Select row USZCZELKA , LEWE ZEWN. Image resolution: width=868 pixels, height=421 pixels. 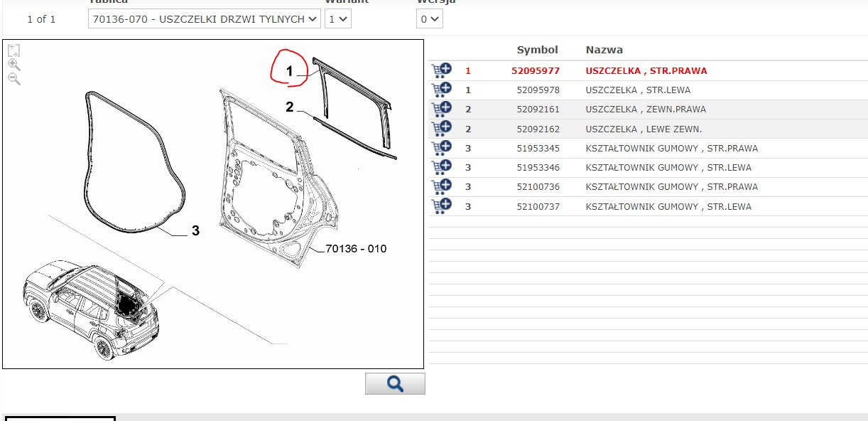(x=648, y=129)
